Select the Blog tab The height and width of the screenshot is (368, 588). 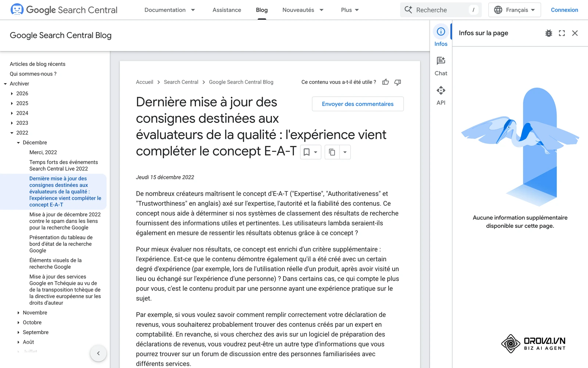coord(262,10)
